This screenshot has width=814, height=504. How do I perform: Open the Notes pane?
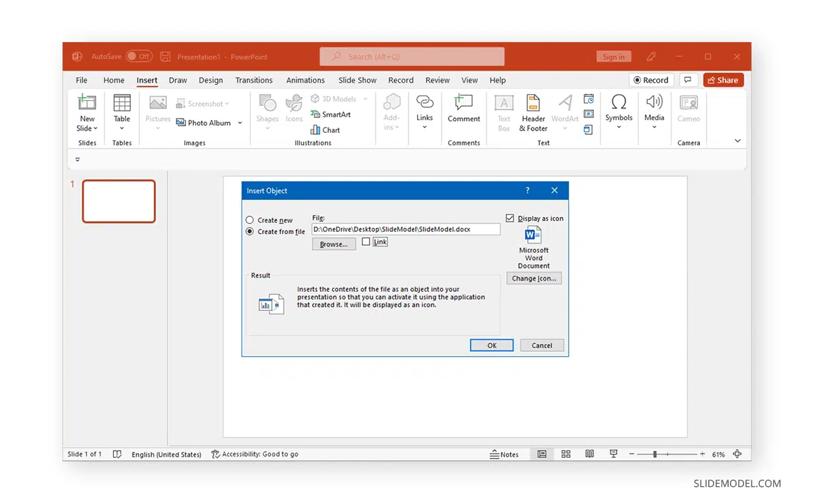(x=504, y=454)
